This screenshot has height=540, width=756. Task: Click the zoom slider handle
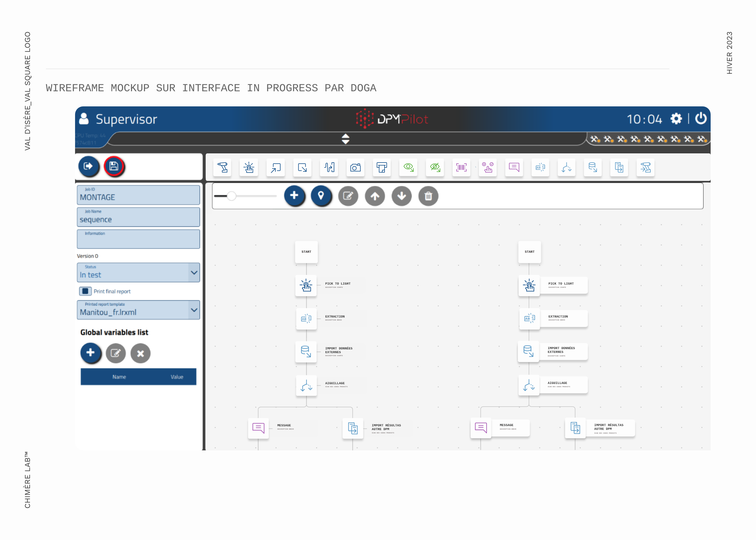click(x=232, y=196)
